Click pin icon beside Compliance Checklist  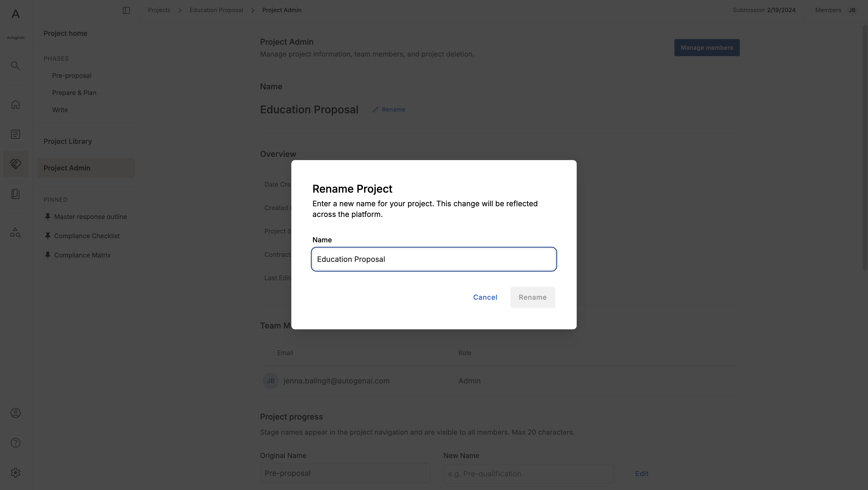click(x=48, y=236)
